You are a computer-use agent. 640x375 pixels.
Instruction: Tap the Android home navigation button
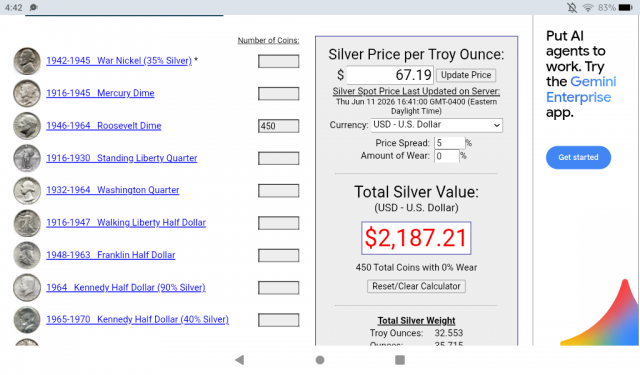coord(320,360)
